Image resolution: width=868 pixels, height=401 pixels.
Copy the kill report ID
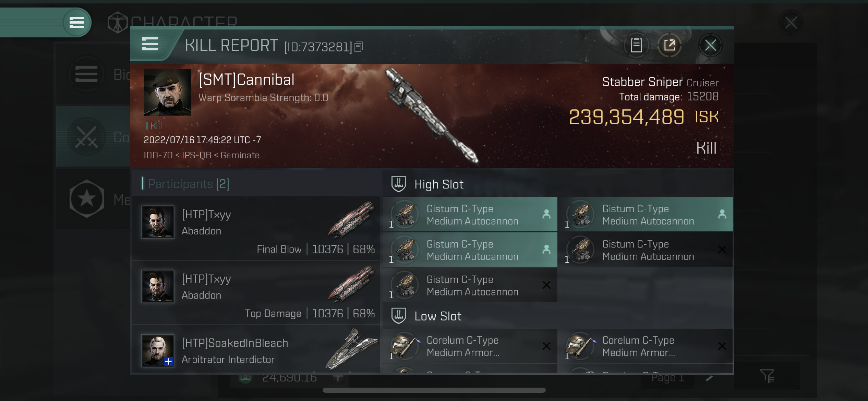[359, 47]
